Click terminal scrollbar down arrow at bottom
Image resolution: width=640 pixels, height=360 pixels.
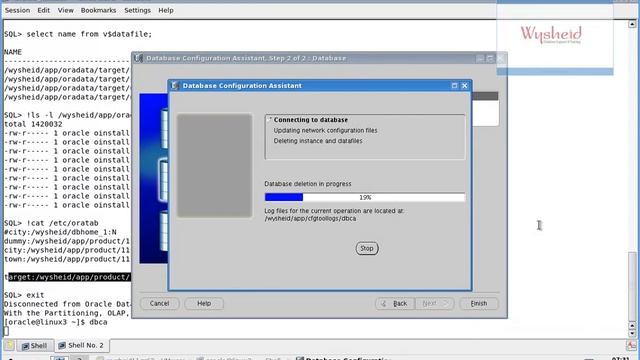click(x=632, y=333)
